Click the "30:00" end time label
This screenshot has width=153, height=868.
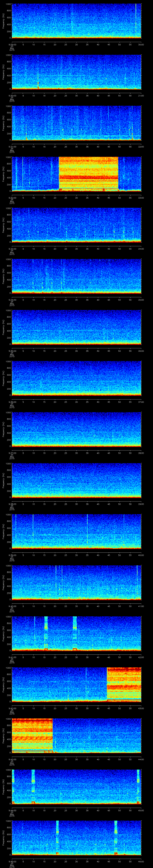click(141, 44)
